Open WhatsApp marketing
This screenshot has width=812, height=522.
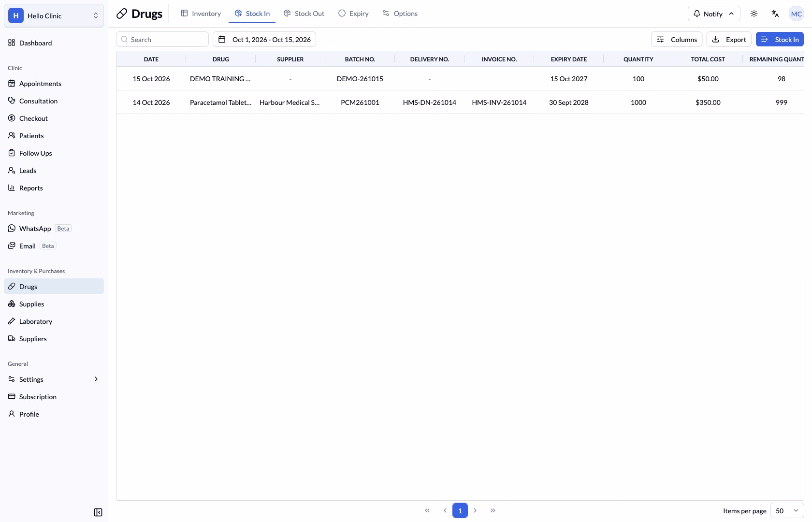(x=54, y=229)
